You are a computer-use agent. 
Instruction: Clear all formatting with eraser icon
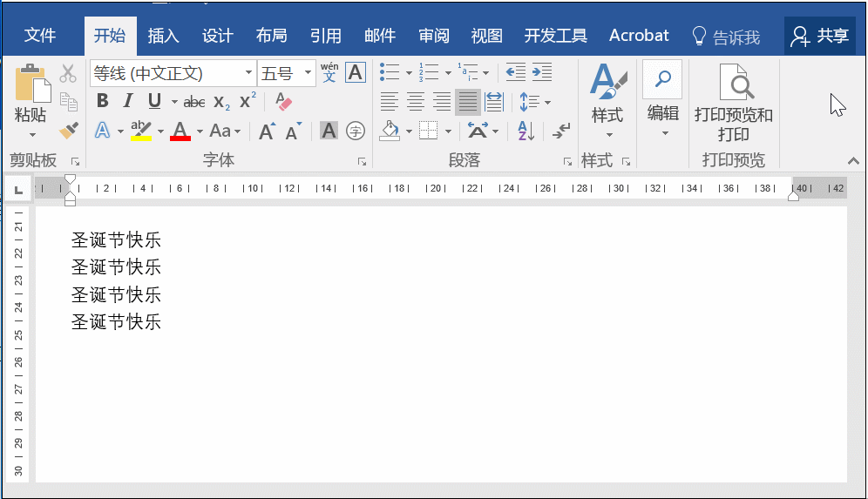tap(283, 101)
